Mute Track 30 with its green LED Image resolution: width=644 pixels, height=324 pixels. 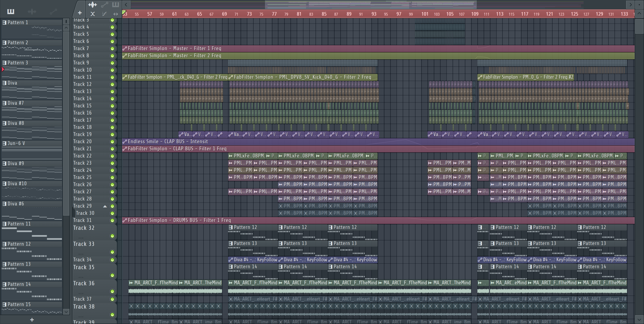[112, 213]
